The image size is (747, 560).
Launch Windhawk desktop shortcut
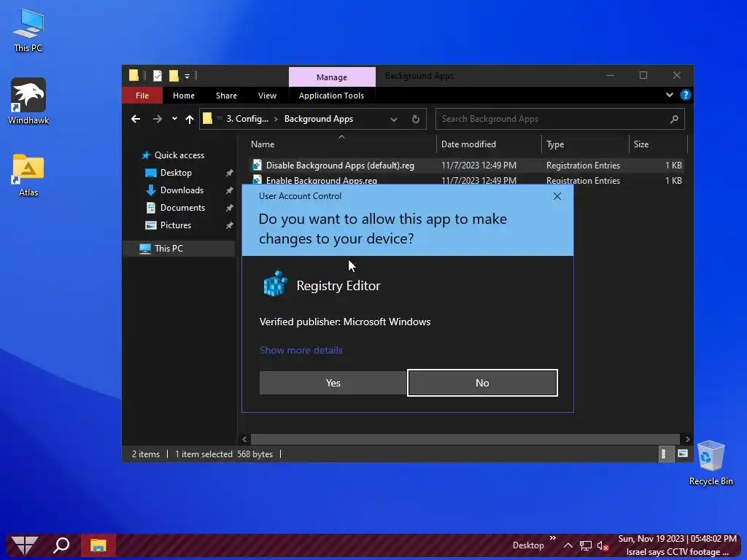click(28, 101)
